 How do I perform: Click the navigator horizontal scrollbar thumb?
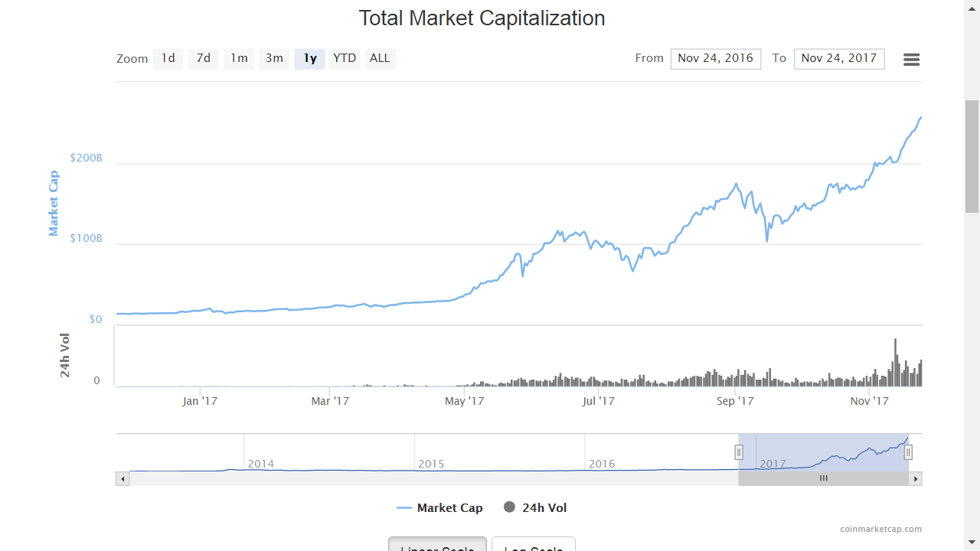tap(823, 479)
